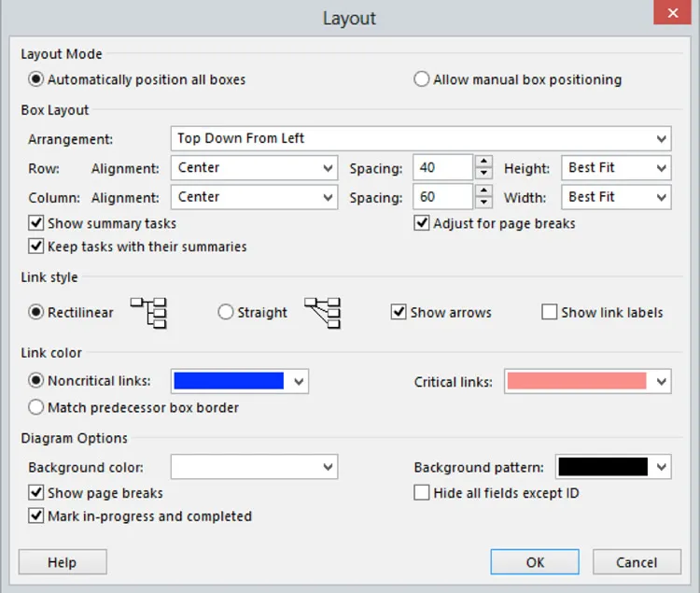This screenshot has width=700, height=593.
Task: Uncheck Show summary tasks
Action: tap(36, 223)
